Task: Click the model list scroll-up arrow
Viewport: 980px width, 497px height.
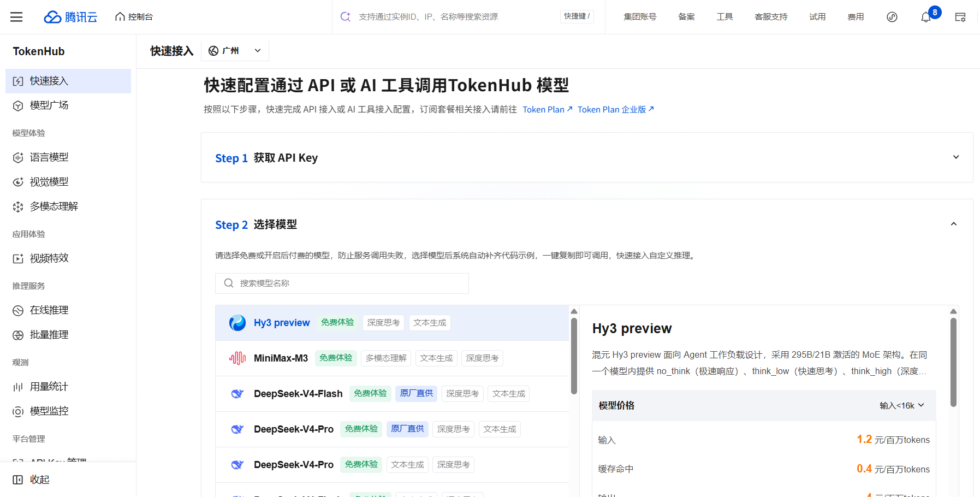Action: (x=574, y=311)
